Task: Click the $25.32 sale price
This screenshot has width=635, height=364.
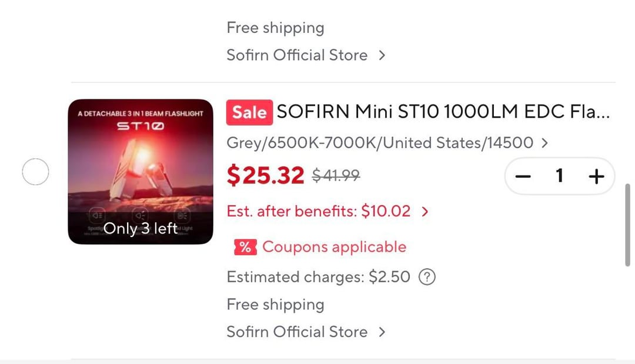Action: pos(266,175)
